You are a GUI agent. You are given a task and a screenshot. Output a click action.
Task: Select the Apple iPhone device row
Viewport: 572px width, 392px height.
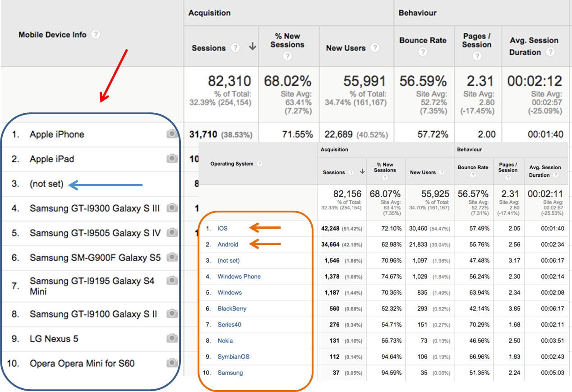[57, 134]
